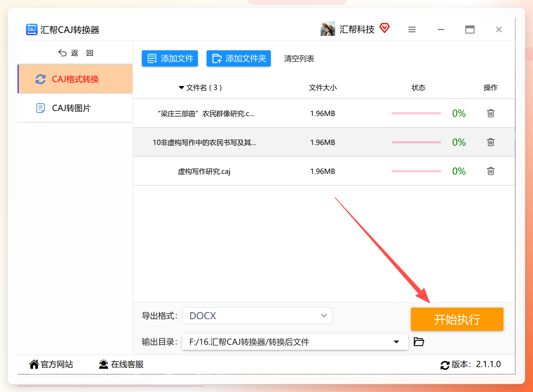Click the 在线客服 headset icon
The height and width of the screenshot is (392, 533).
pos(103,364)
